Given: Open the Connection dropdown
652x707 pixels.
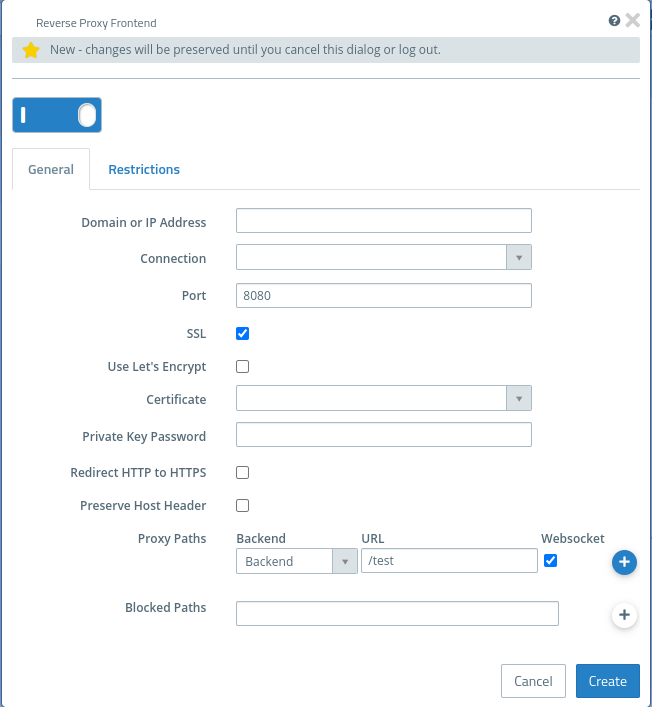Looking at the screenshot, I should pyautogui.click(x=383, y=258).
